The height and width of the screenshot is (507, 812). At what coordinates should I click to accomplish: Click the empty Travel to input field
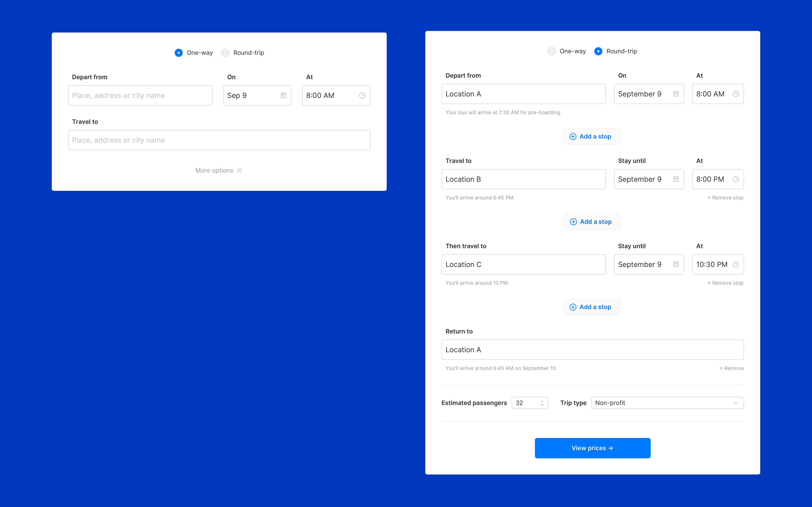[x=219, y=140]
